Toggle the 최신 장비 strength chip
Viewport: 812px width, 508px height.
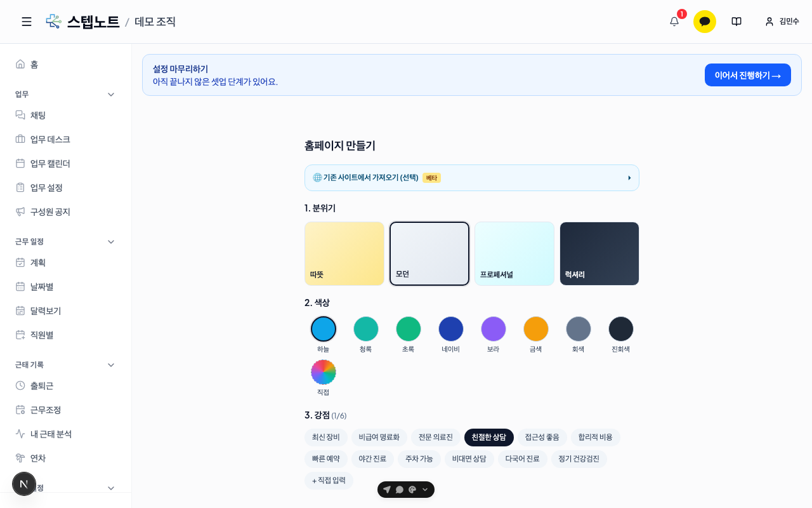pos(326,438)
